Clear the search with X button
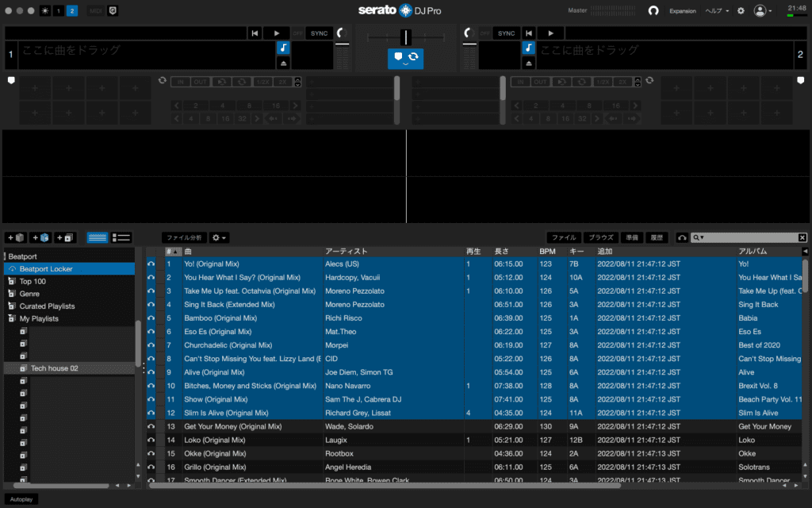Viewport: 812px width, 508px height. point(802,237)
